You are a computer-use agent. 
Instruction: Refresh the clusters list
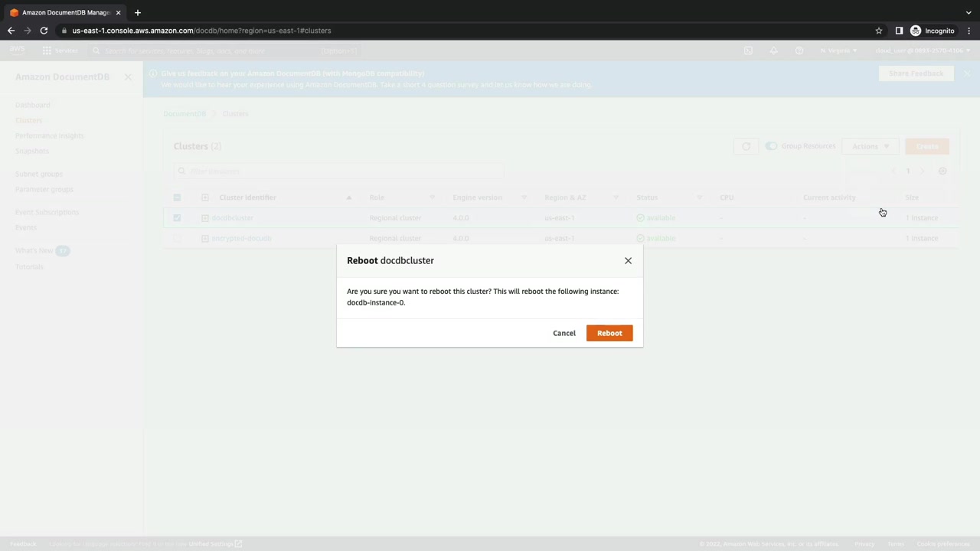tap(746, 146)
